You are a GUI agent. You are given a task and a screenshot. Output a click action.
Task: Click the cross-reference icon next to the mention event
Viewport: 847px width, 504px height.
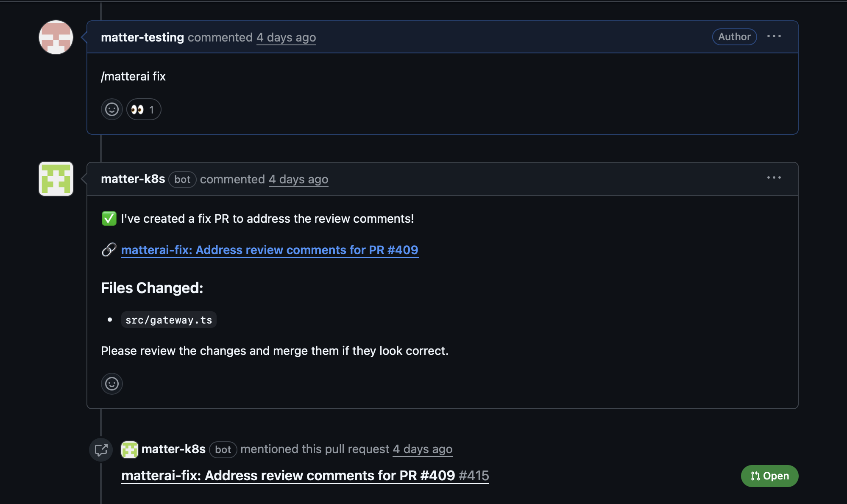pyautogui.click(x=101, y=450)
